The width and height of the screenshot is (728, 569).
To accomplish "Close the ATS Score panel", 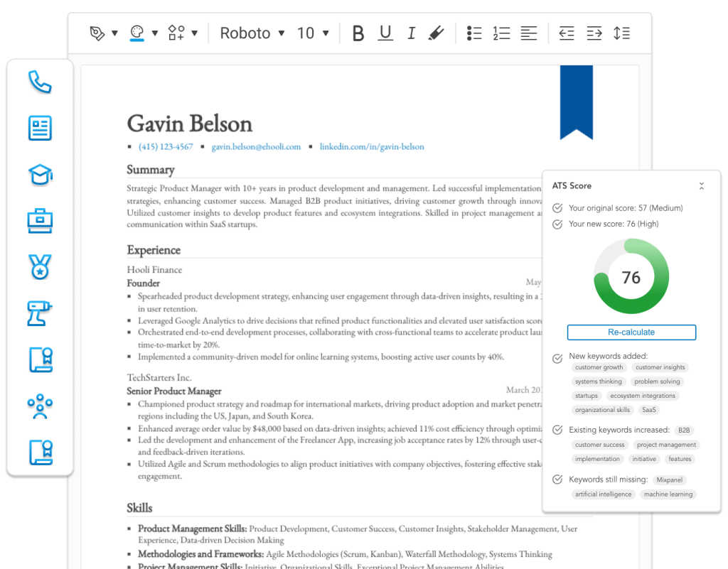I will (x=702, y=185).
